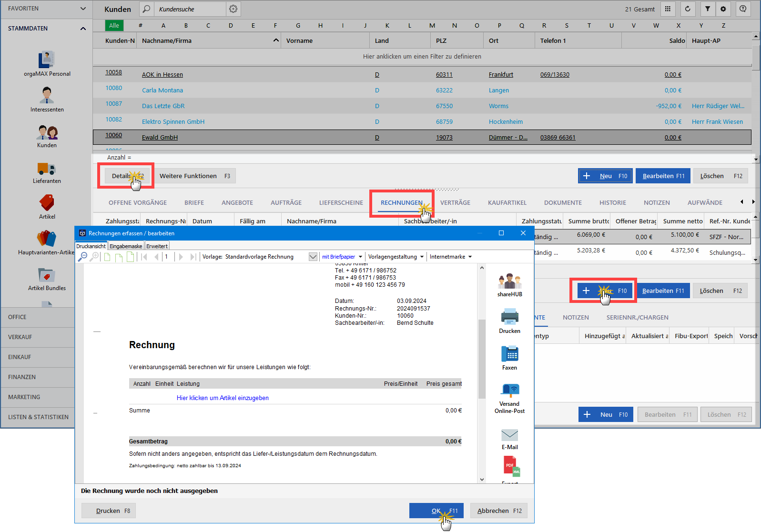Viewport: 761px width, 532px height.
Task: Click the filter row 'Hier anklicken um einen Filter'
Action: tap(422, 56)
